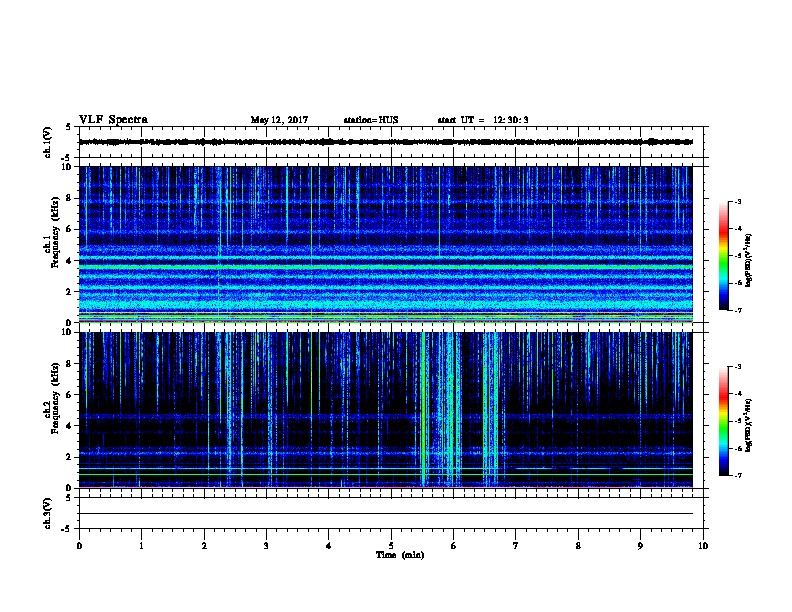The image size is (792, 612).
Task: Click the green burst near 6.6 min in ch.2
Action: pos(490,409)
